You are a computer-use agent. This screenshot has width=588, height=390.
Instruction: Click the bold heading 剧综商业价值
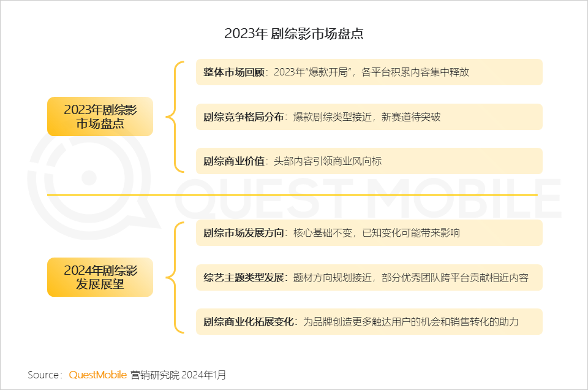click(234, 161)
